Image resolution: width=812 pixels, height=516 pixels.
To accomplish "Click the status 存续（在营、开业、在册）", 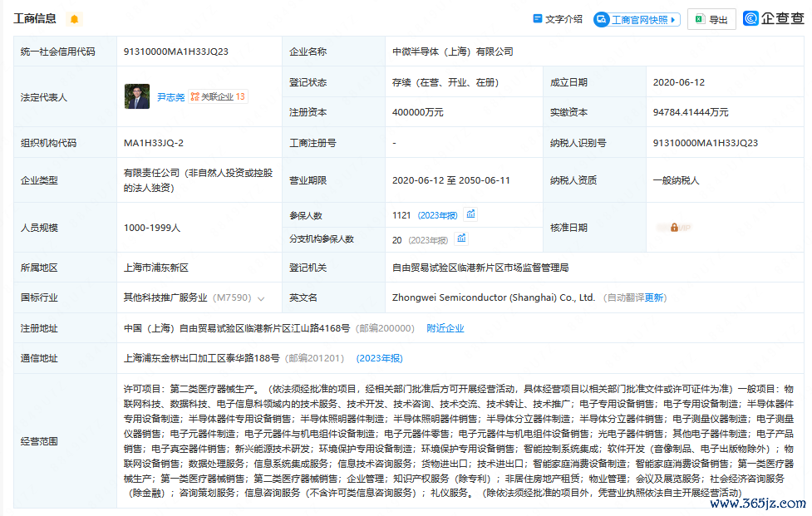I will pos(445,82).
